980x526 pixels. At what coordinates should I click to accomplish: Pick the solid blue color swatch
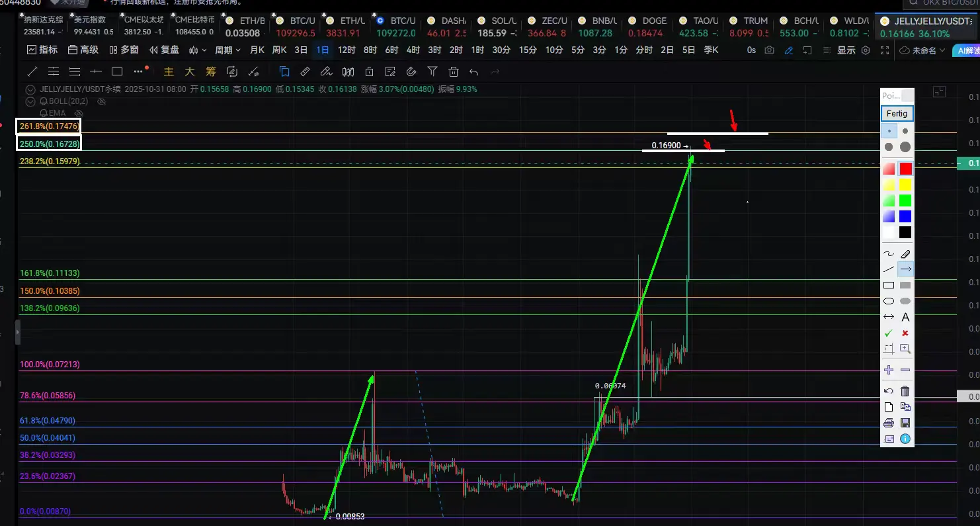(905, 216)
